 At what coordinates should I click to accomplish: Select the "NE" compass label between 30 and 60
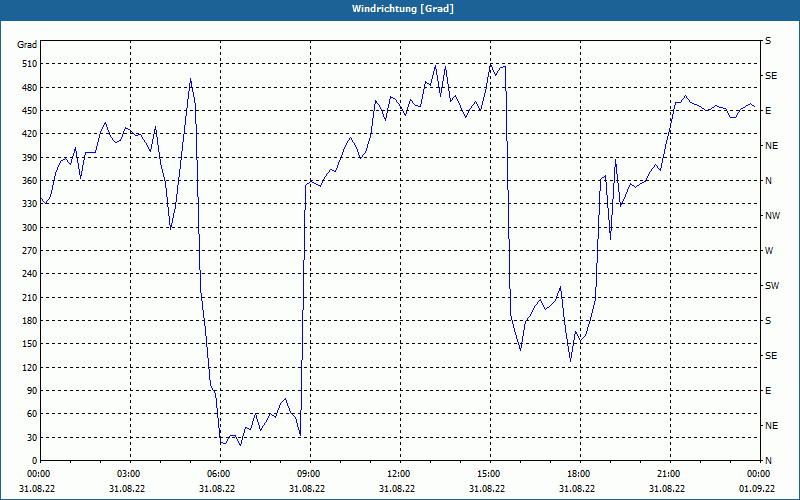(x=772, y=426)
